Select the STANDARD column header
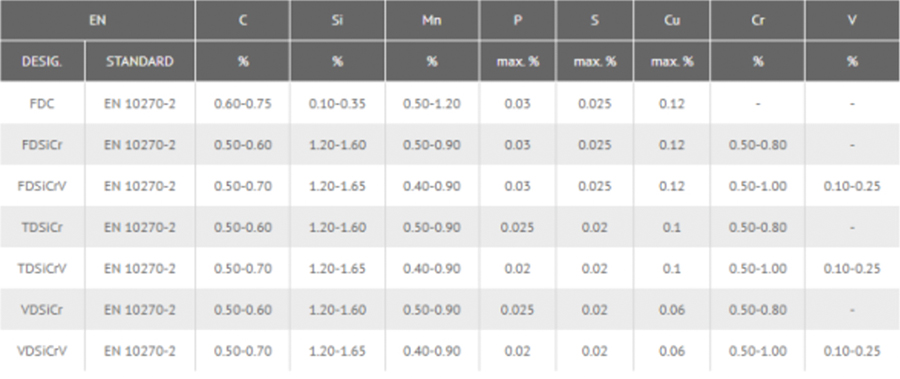 coord(140,61)
